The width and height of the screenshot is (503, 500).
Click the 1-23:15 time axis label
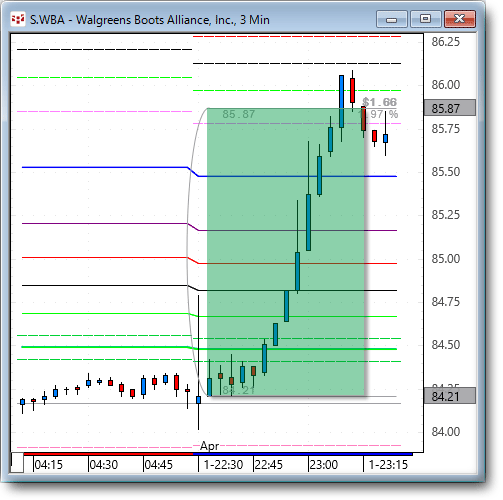pos(388,464)
